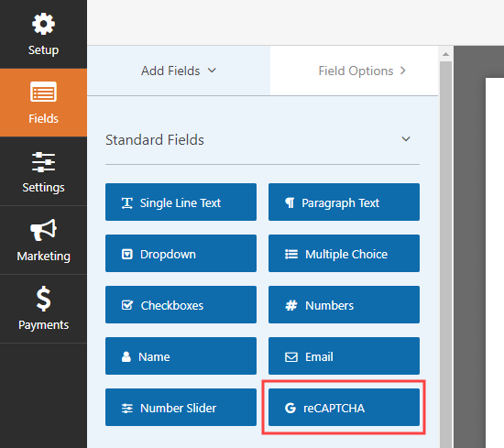Click the scrollbar up arrow in fields panel
The height and width of the screenshot is (448, 504).
(445, 54)
